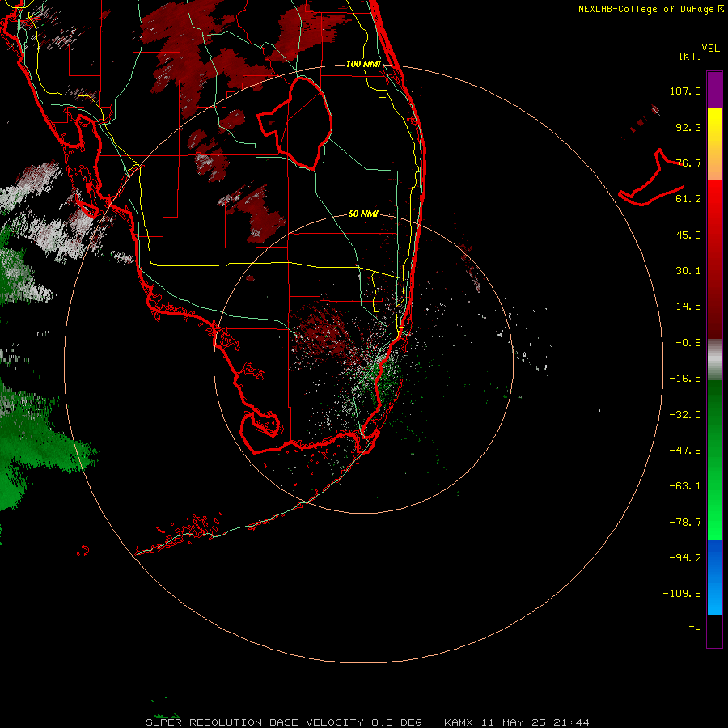Click the gray near-zero segment of the color bar
This screenshot has height=728, width=728.
714,360
